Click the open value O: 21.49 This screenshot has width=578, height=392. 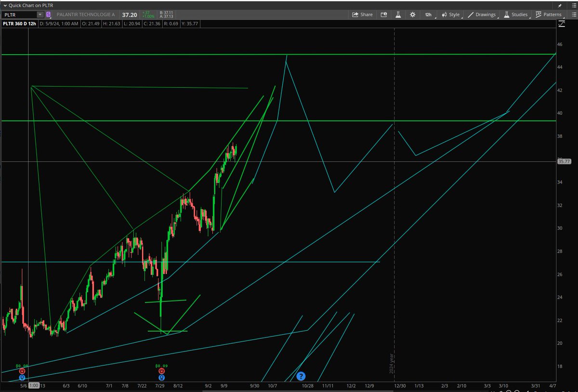(91, 23)
